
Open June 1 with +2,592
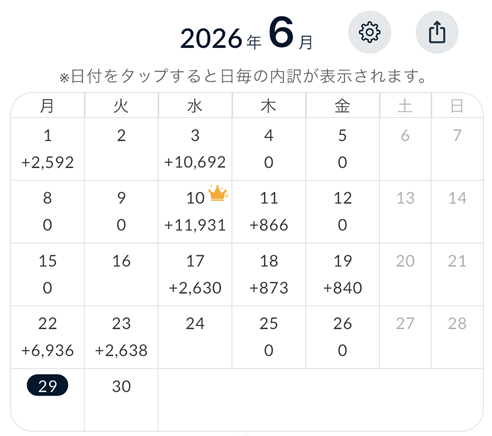pyautogui.click(x=47, y=149)
